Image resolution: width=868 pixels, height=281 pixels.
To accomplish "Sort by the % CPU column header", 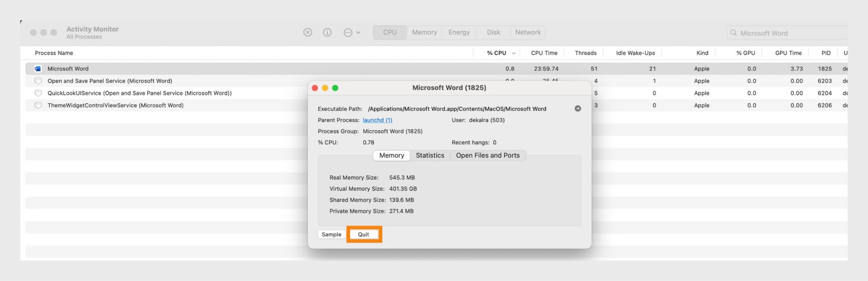I will click(x=496, y=53).
